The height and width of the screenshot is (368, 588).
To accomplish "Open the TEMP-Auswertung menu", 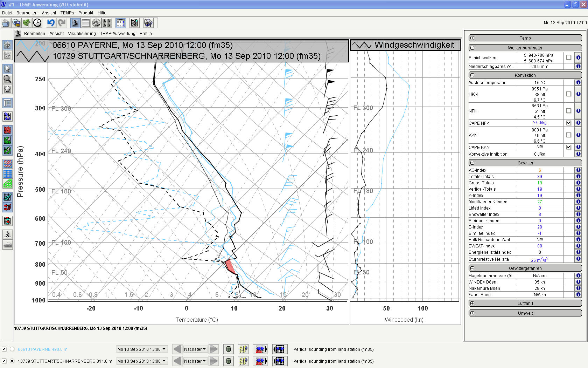I will [x=118, y=34].
